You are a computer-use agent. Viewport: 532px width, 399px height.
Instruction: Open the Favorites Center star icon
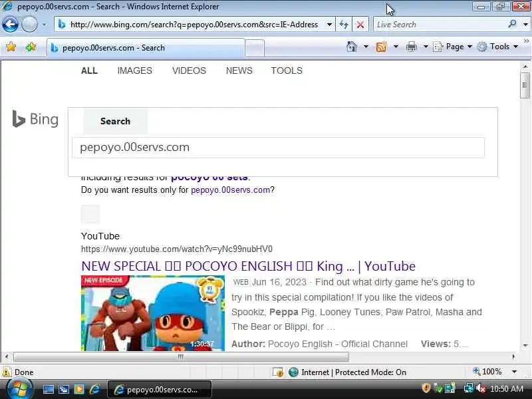pos(11,47)
